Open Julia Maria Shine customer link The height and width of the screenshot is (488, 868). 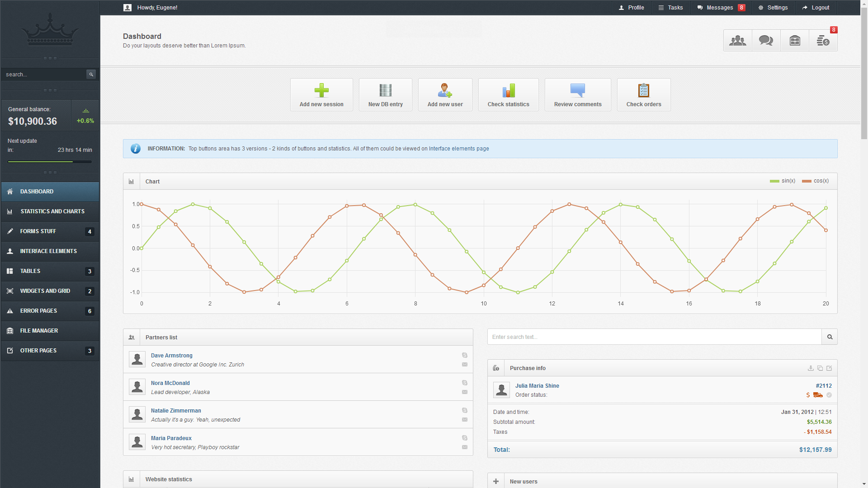pyautogui.click(x=537, y=386)
